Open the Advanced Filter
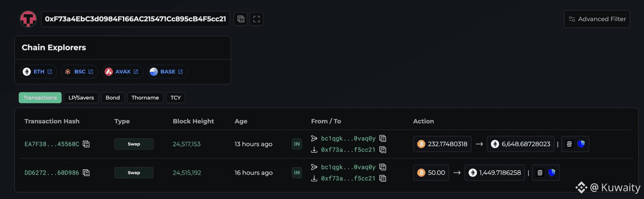 597,19
